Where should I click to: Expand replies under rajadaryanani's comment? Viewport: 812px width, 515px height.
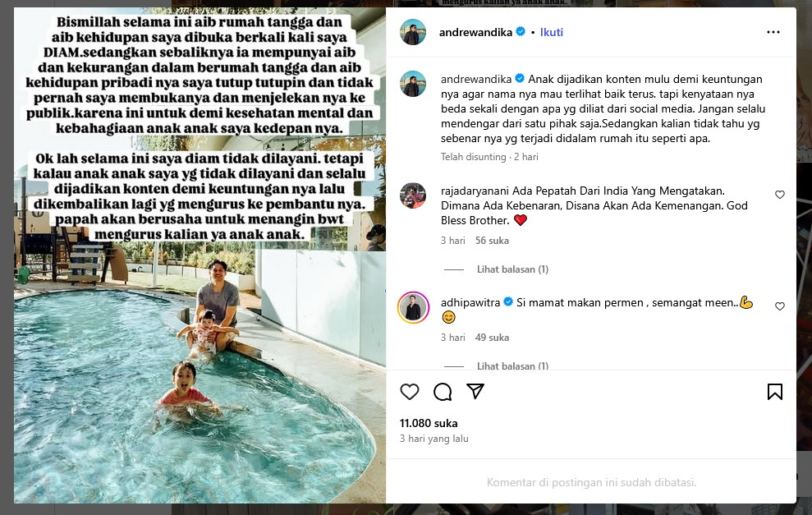pyautogui.click(x=512, y=269)
